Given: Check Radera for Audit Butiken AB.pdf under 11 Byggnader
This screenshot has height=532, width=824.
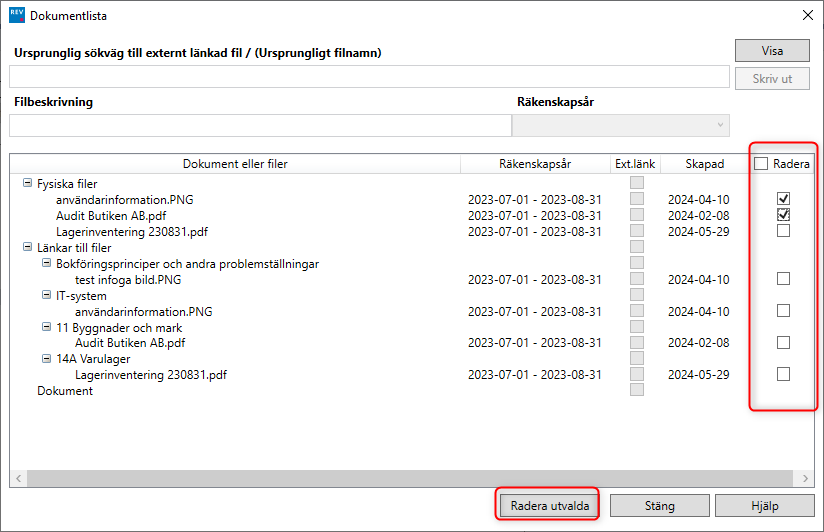Looking at the screenshot, I should [783, 342].
